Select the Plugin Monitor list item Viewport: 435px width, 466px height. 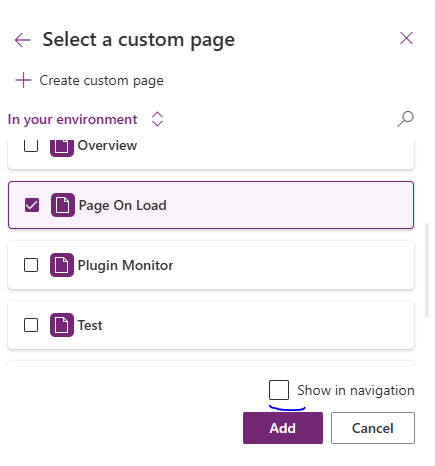(x=211, y=265)
